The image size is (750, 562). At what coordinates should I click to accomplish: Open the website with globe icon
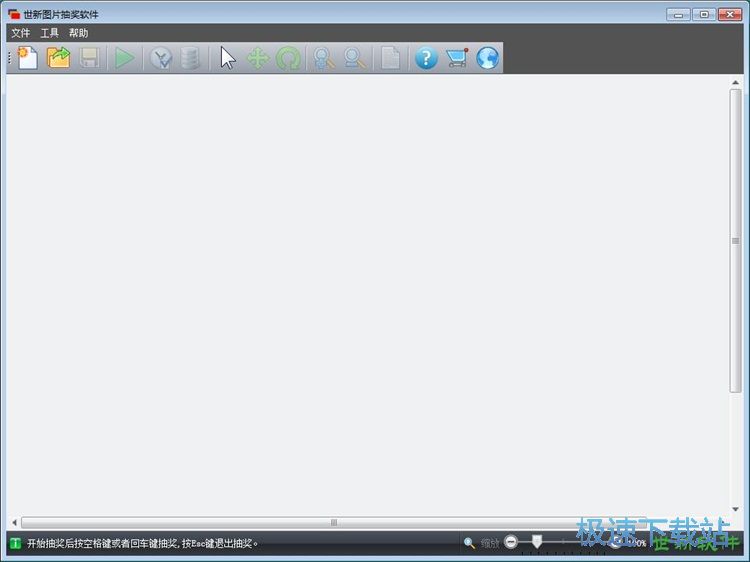[487, 58]
